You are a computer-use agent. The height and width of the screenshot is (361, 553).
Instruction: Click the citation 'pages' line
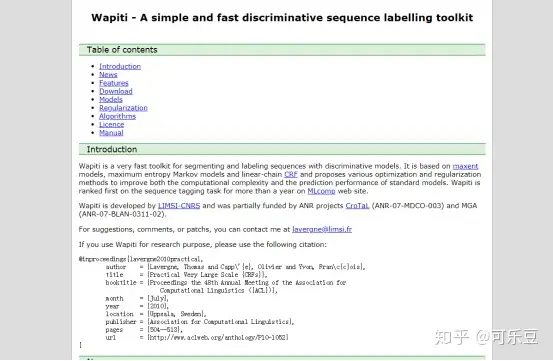[144, 330]
